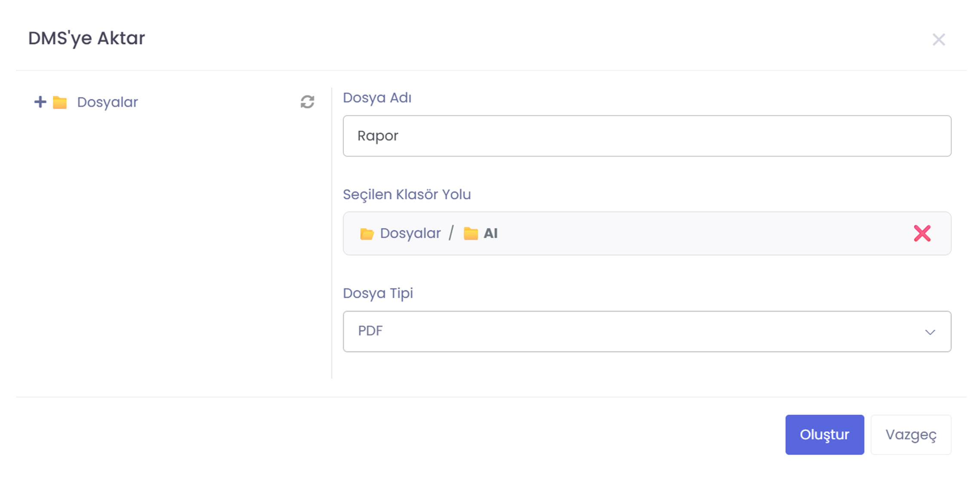This screenshot has width=980, height=481.
Task: Close the DMS'ye Aktar dialog
Action: [x=939, y=40]
